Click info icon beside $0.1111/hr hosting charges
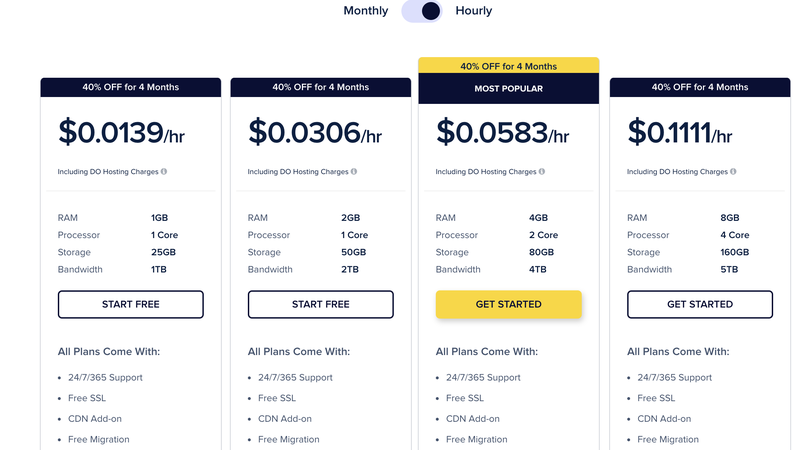This screenshot has height=450, width=800. [x=733, y=171]
